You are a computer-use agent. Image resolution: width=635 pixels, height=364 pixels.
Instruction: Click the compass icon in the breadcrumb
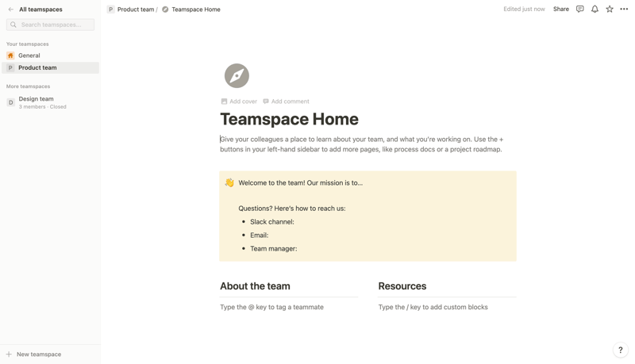tap(165, 10)
